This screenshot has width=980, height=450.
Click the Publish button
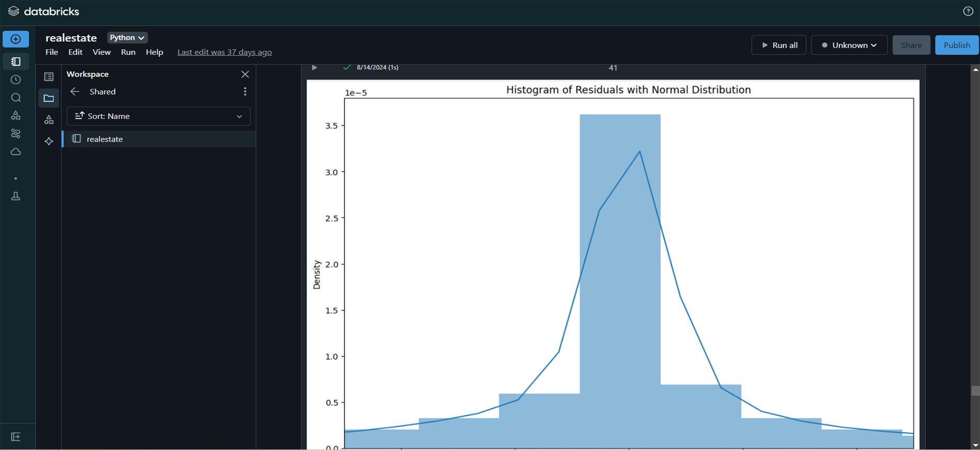click(x=956, y=45)
